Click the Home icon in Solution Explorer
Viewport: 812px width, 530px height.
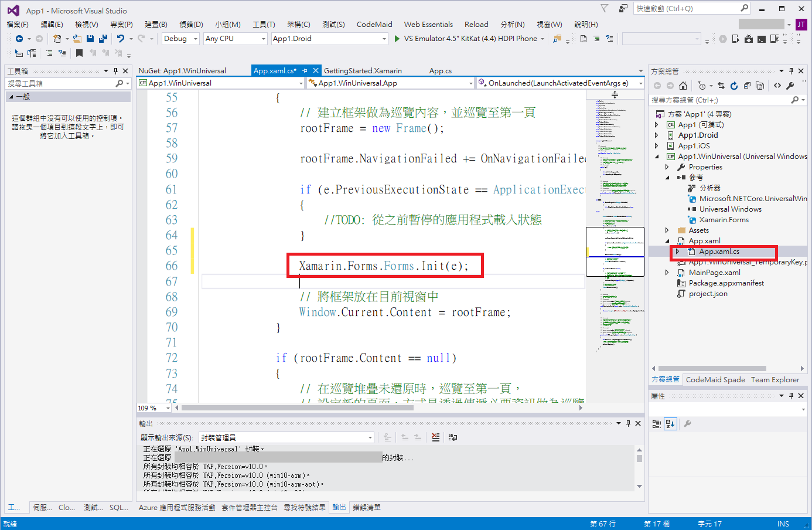(x=683, y=86)
